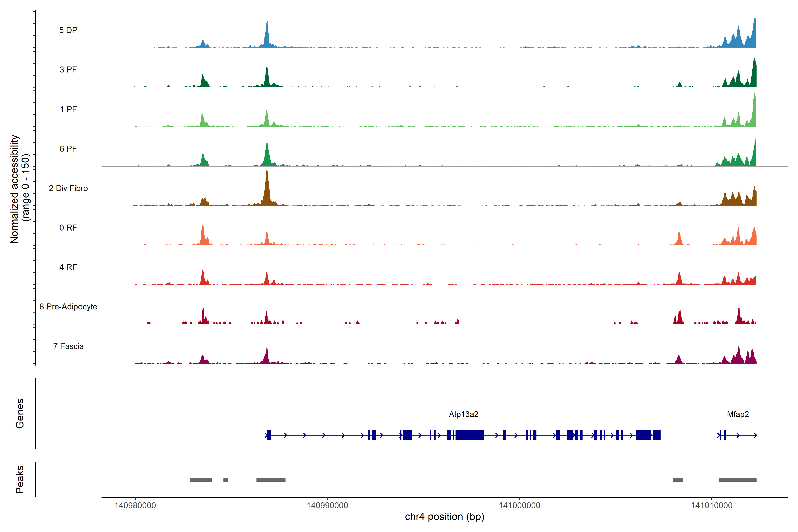Click the chr4 position axis title
Image resolution: width=798 pixels, height=532 pixels.
click(444, 517)
